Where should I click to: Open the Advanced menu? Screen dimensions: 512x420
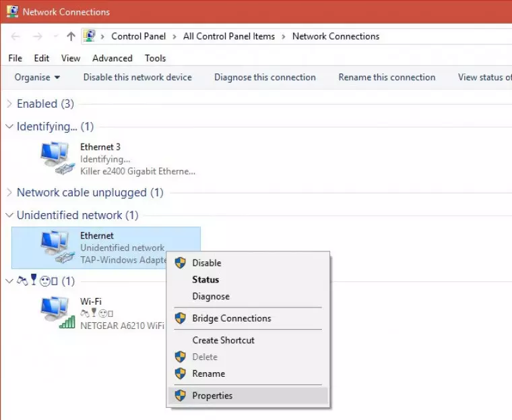click(x=112, y=59)
